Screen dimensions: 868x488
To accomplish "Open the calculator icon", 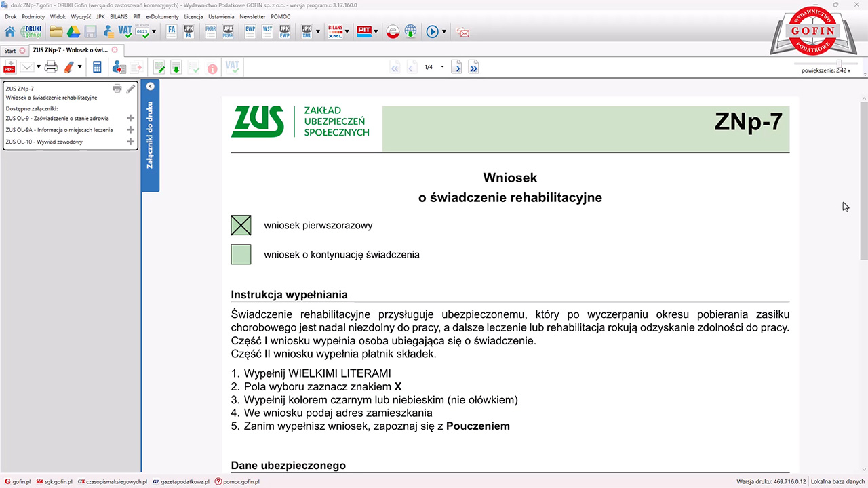I will (x=97, y=66).
